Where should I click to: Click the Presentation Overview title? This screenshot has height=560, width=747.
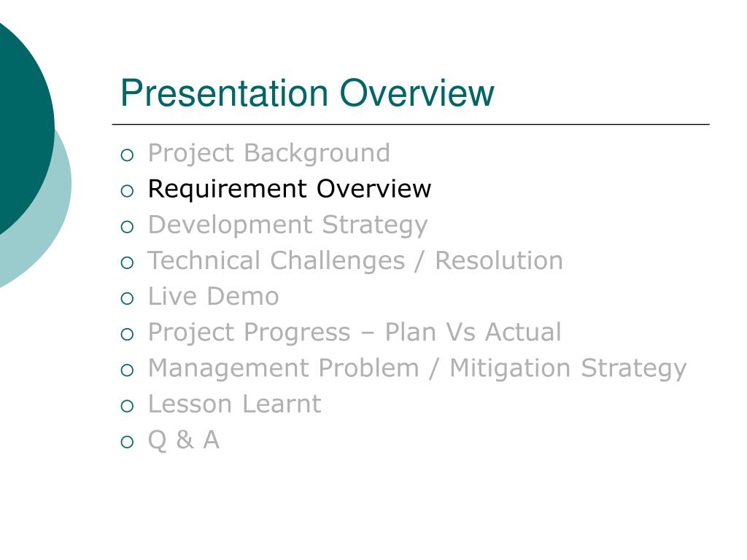[x=307, y=93]
